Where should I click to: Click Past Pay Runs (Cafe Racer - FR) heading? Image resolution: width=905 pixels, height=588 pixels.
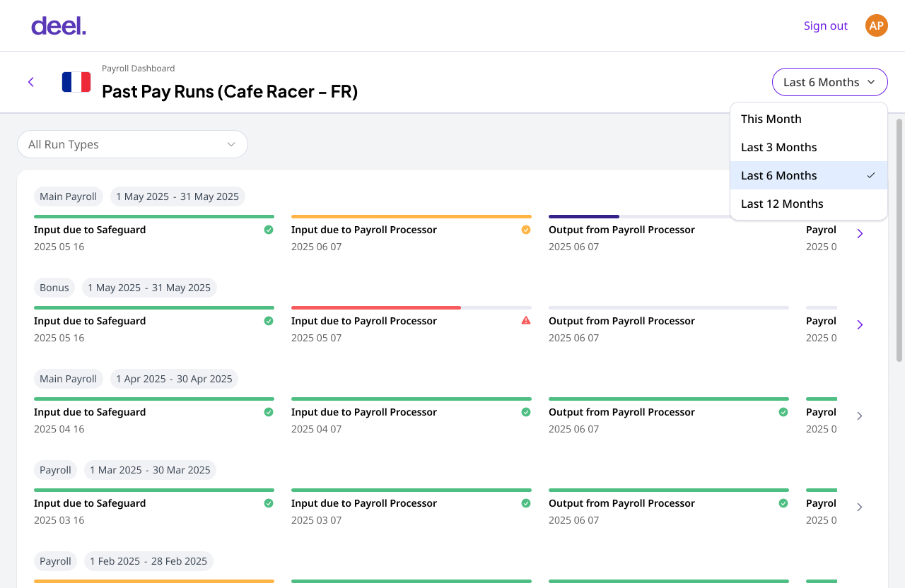(230, 91)
